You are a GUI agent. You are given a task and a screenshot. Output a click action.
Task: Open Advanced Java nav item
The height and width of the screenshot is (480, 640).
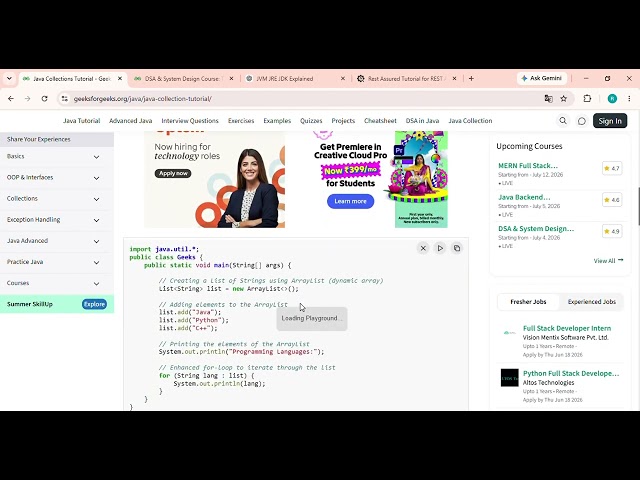(x=131, y=121)
